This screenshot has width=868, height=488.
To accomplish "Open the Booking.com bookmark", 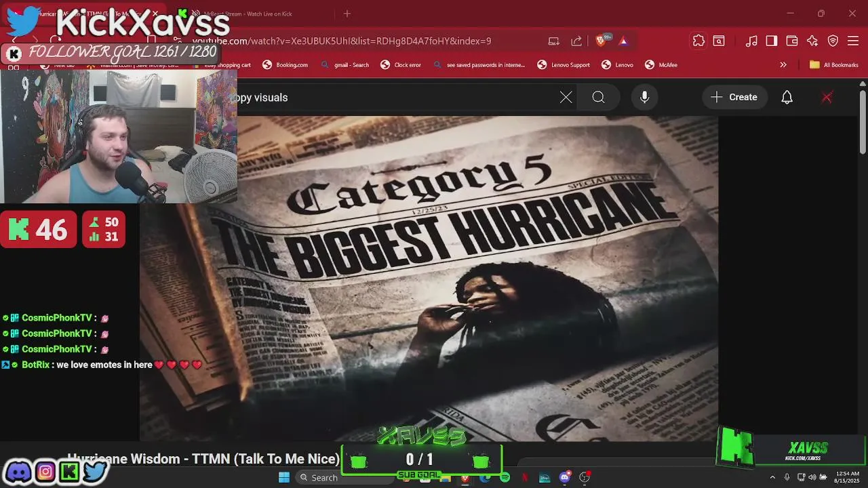I will point(285,65).
